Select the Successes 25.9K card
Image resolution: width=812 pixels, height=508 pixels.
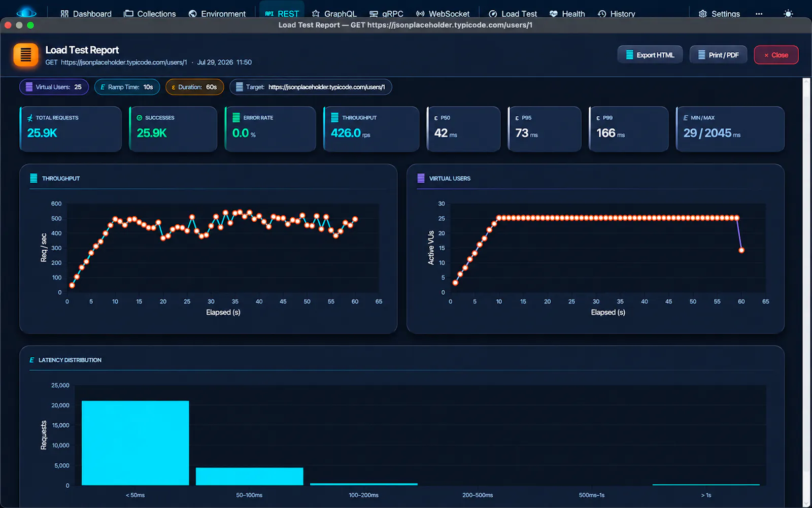click(x=173, y=129)
